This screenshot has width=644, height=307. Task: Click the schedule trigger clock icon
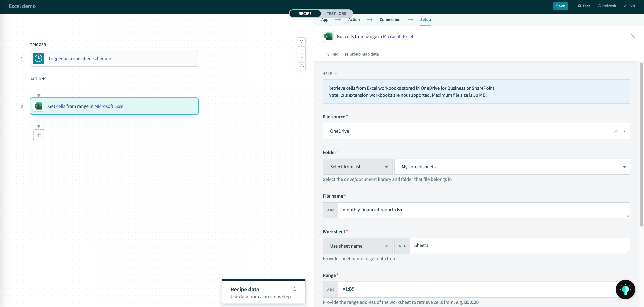point(38,58)
